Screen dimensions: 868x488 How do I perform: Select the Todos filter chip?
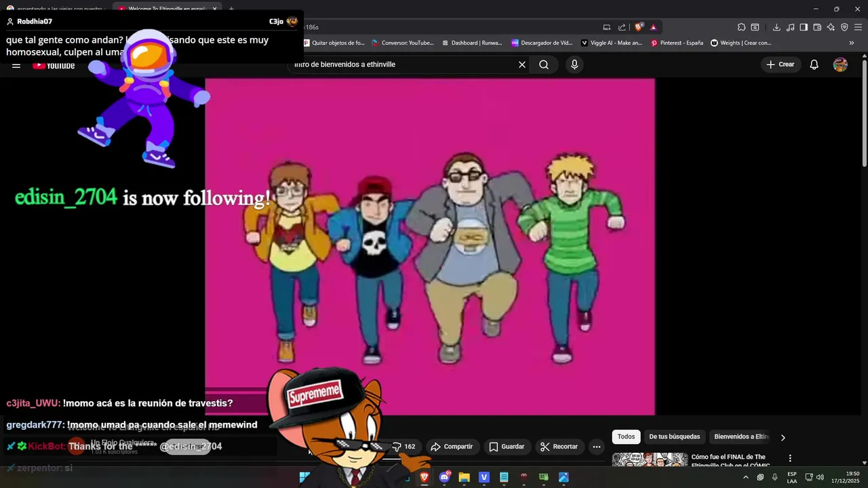click(x=626, y=437)
